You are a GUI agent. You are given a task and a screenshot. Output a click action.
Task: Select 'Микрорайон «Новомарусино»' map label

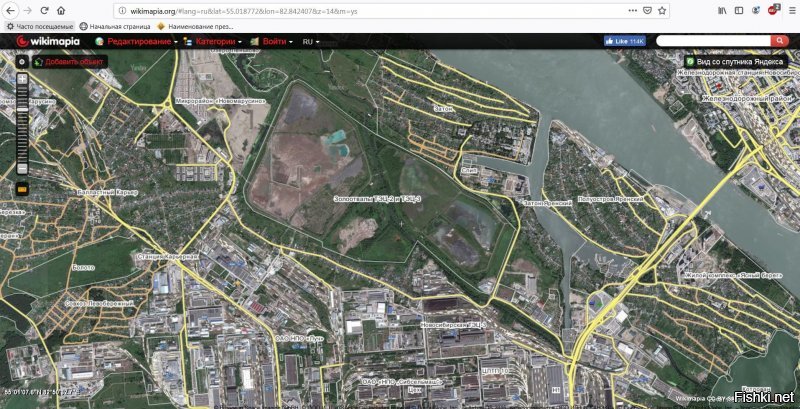pyautogui.click(x=220, y=101)
